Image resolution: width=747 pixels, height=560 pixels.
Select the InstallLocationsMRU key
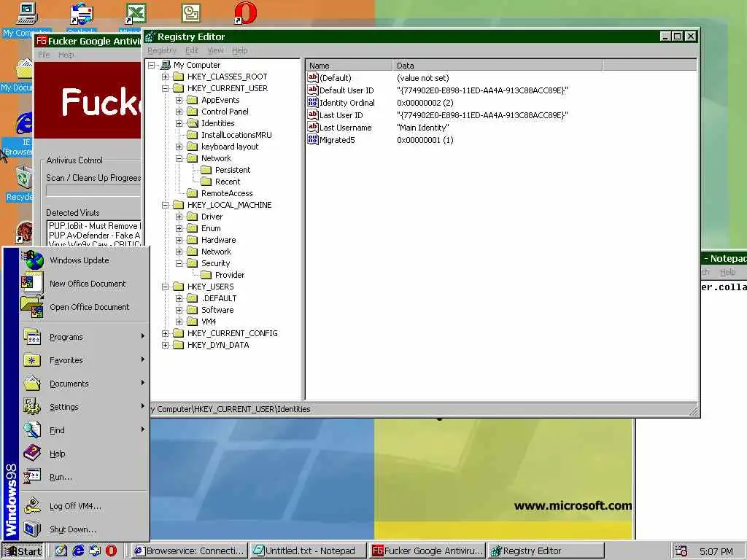click(236, 135)
